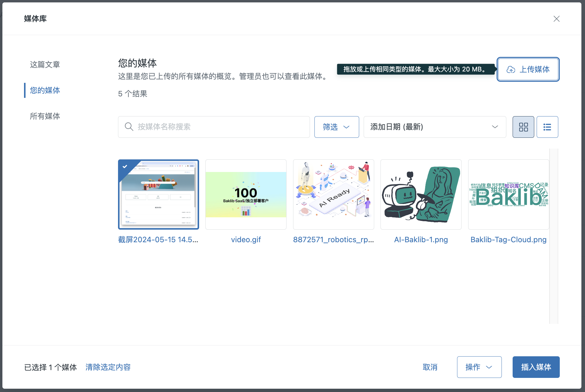Select the AI-Baklib-1.png image

(x=421, y=194)
